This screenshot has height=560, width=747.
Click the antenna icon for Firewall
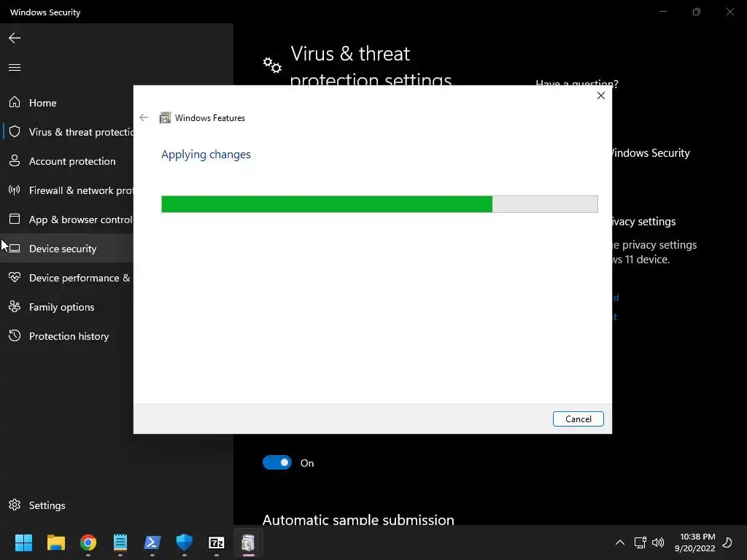point(15,190)
